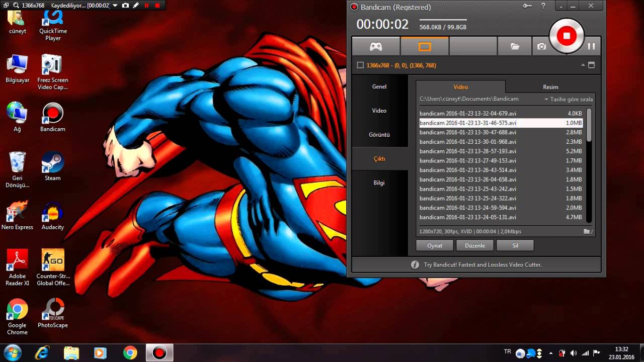This screenshot has height=362, width=644.
Task: Open the output folder icon in Bandicam toolbar
Action: (515, 46)
